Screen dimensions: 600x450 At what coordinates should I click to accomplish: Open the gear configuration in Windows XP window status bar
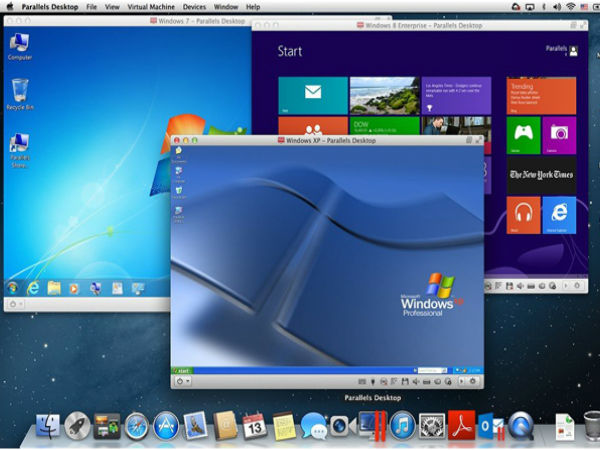tap(473, 381)
